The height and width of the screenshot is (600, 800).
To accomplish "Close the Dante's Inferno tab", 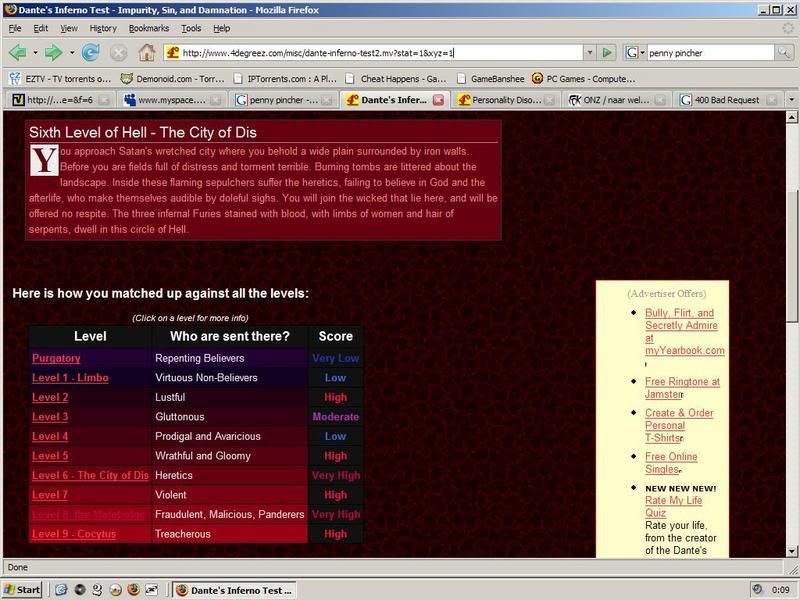I will coord(438,100).
